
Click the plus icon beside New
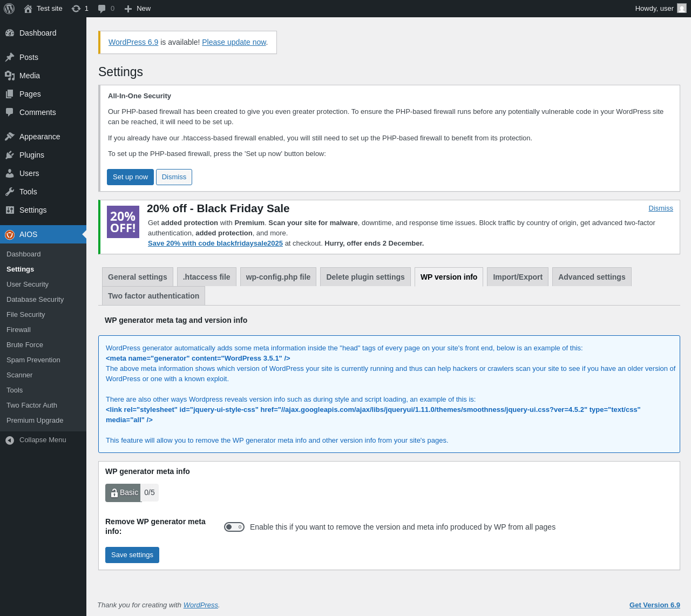(x=128, y=9)
